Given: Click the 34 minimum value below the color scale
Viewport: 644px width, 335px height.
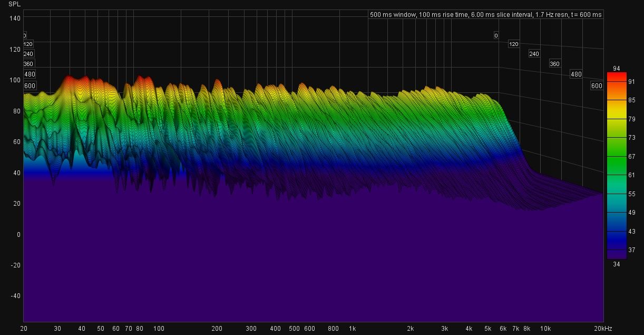Looking at the screenshot, I should coord(617,264).
